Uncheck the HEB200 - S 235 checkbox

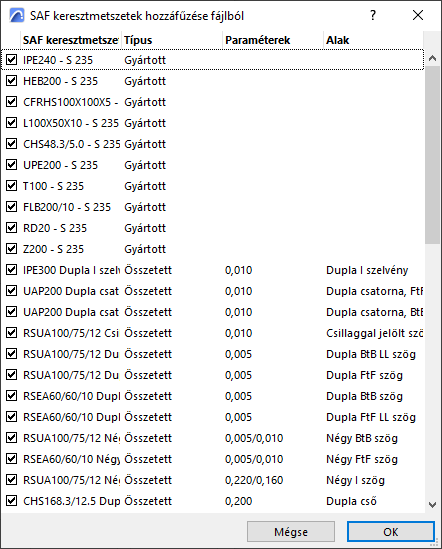[12, 81]
